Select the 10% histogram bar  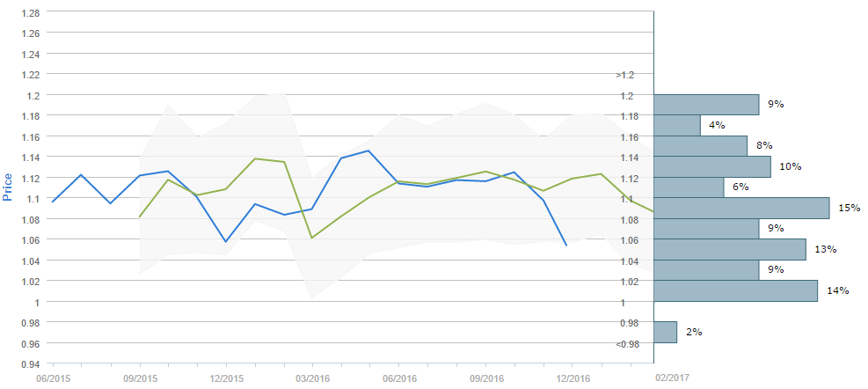pyautogui.click(x=712, y=167)
